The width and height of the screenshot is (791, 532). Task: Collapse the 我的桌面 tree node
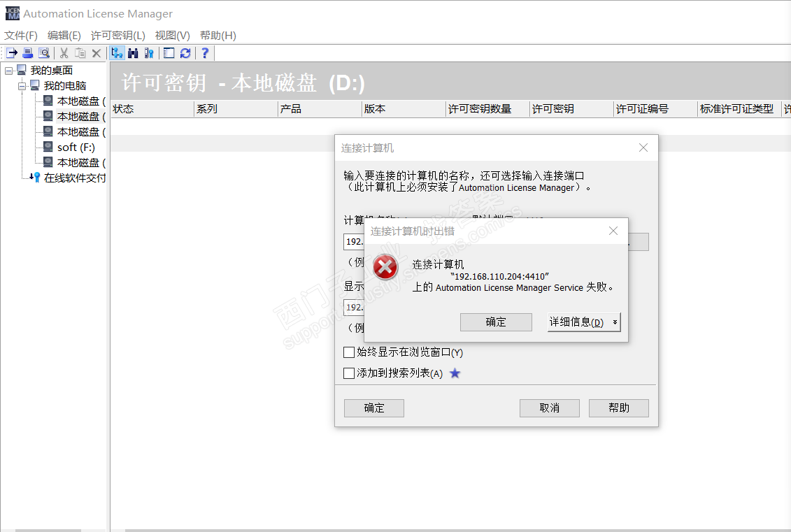point(9,71)
